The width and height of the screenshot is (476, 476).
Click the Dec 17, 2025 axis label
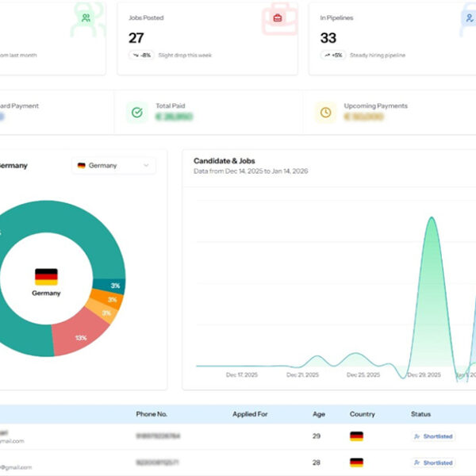pos(242,375)
